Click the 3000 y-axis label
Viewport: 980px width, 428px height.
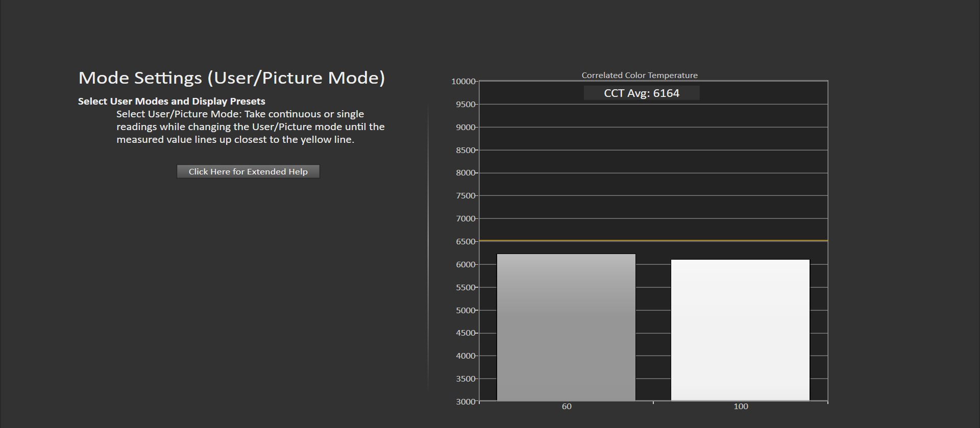tap(465, 402)
